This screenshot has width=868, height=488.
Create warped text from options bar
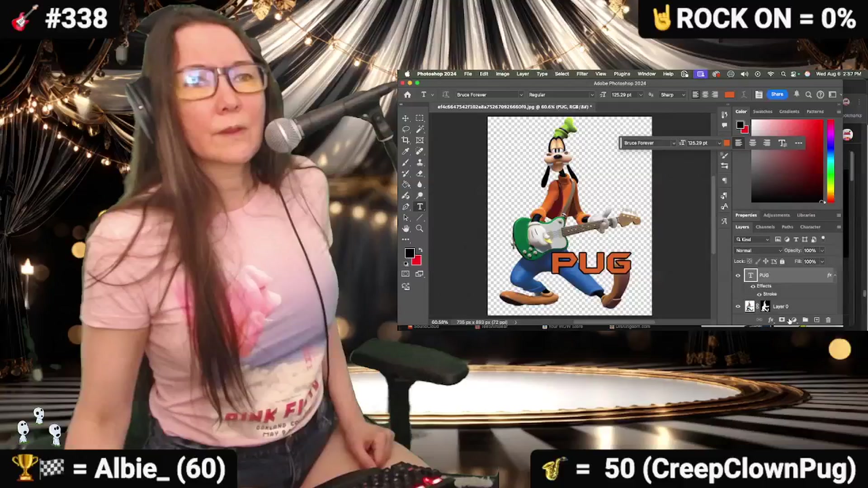pos(744,94)
